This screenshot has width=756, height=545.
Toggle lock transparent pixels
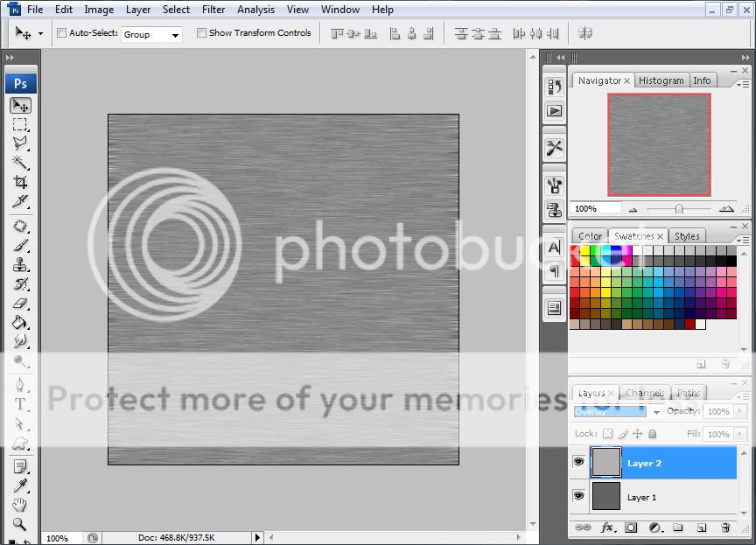point(608,434)
